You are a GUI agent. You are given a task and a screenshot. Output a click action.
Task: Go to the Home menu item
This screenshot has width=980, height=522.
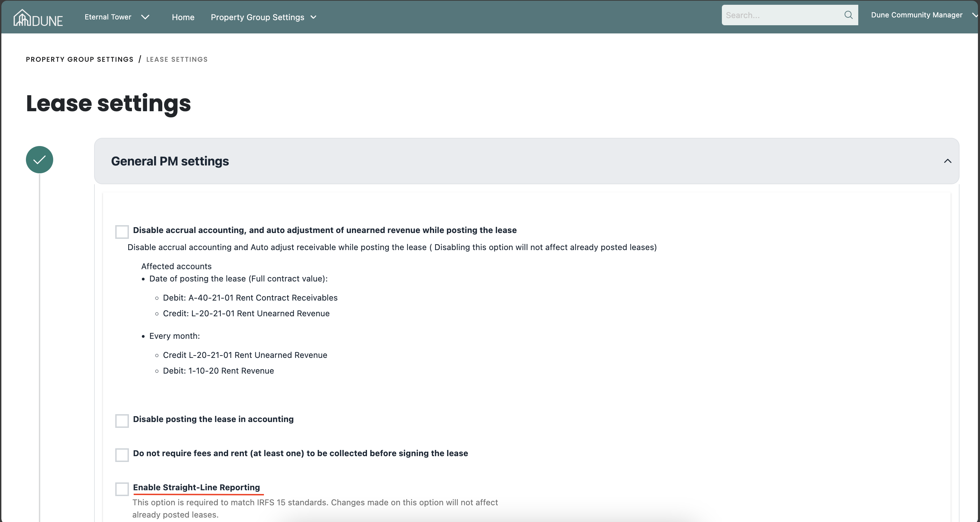click(183, 17)
